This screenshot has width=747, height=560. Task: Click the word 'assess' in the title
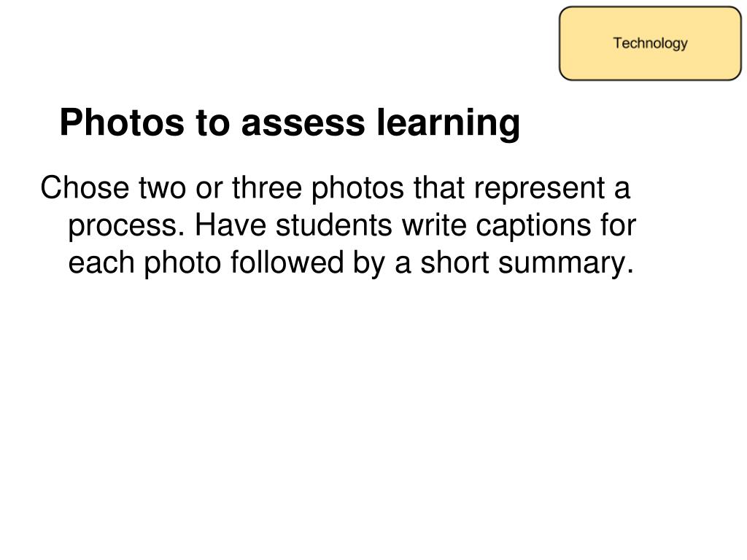coord(303,123)
